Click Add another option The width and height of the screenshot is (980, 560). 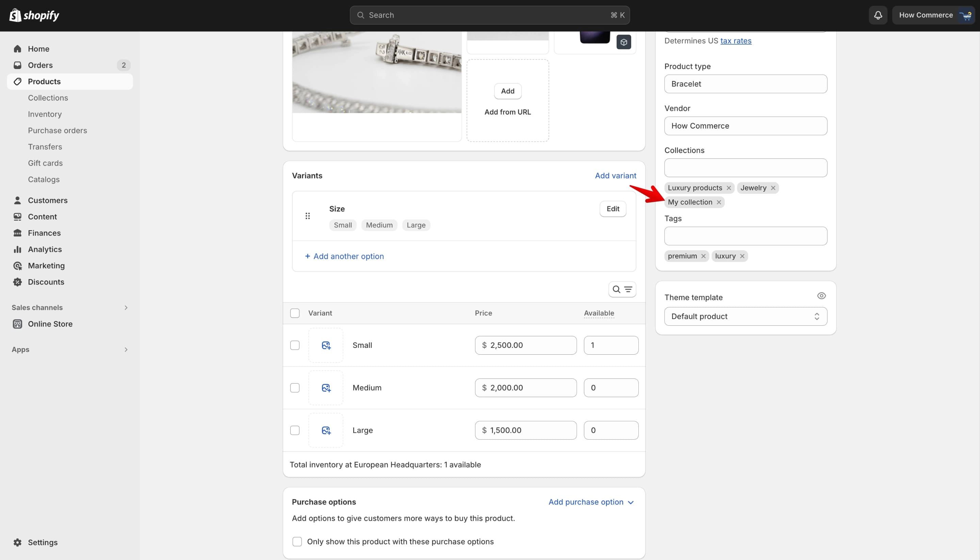[344, 256]
